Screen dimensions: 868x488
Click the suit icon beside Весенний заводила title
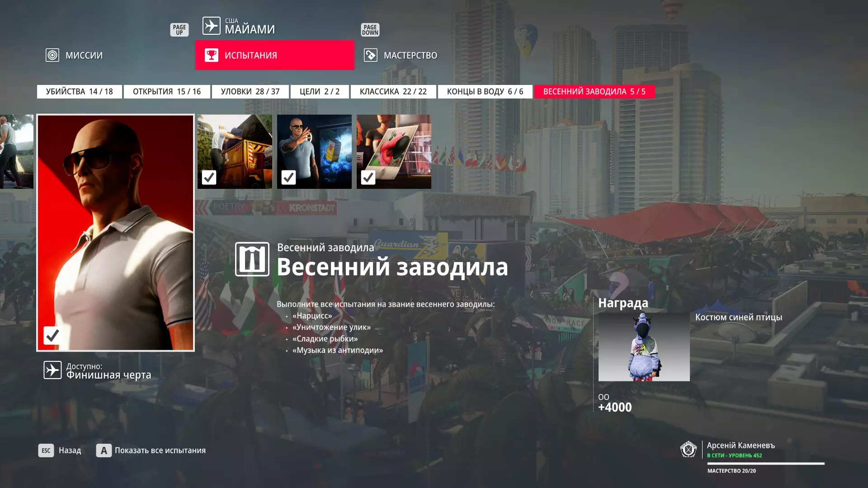(252, 259)
